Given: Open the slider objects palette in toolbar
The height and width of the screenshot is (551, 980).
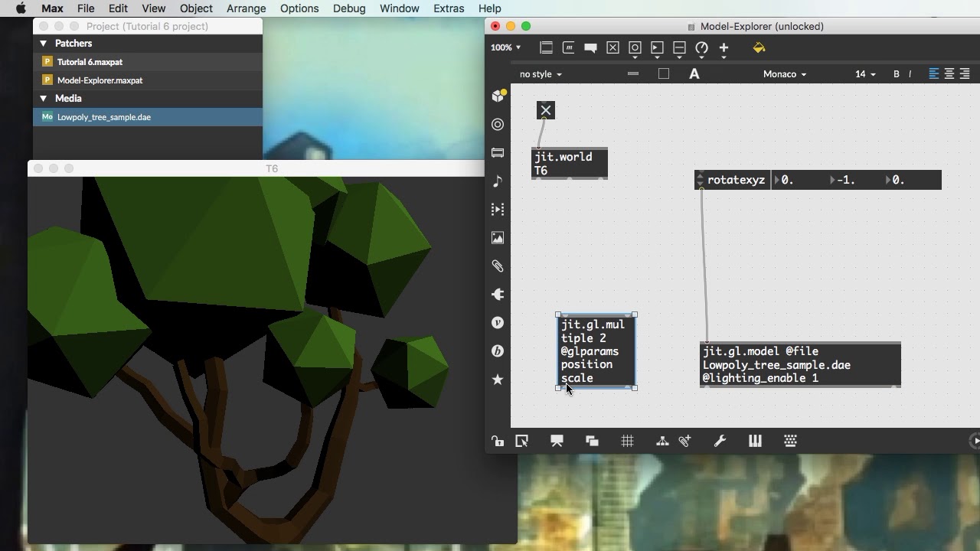Looking at the screenshot, I should [679, 48].
